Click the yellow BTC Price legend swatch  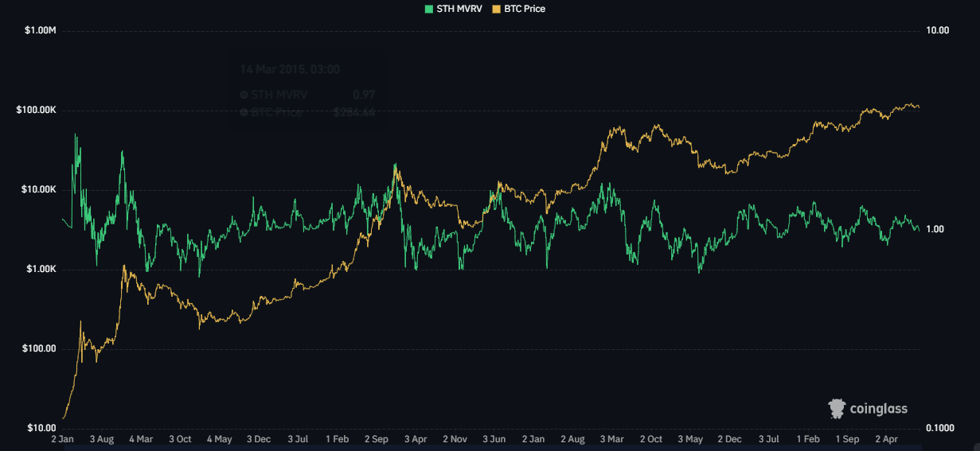[x=496, y=9]
